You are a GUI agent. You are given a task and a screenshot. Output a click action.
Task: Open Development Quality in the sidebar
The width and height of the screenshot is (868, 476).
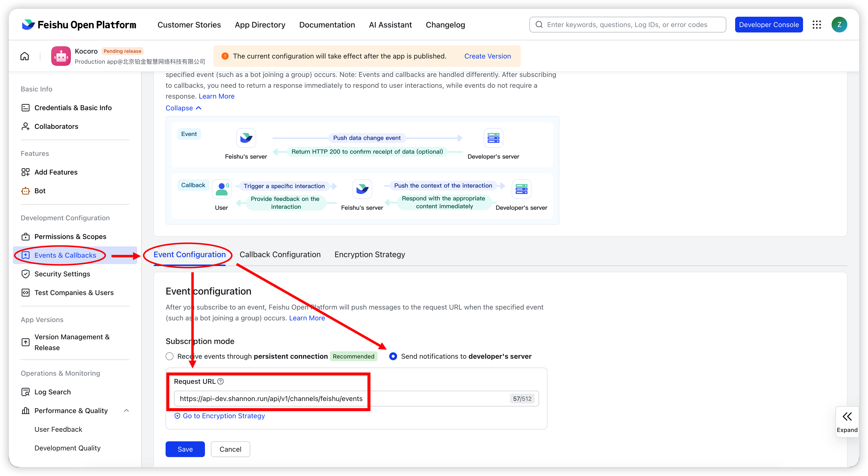[67, 448]
